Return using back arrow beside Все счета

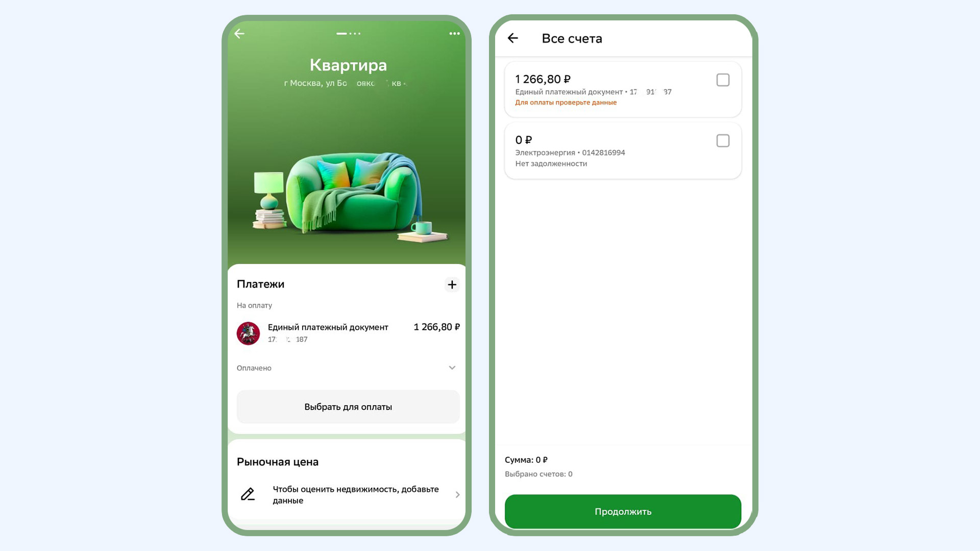(x=513, y=38)
